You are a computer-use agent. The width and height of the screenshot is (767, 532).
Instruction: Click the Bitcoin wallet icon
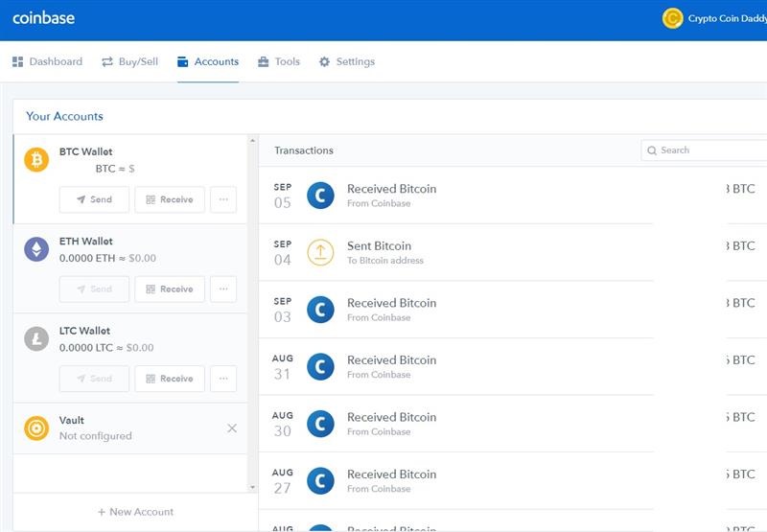pos(36,159)
